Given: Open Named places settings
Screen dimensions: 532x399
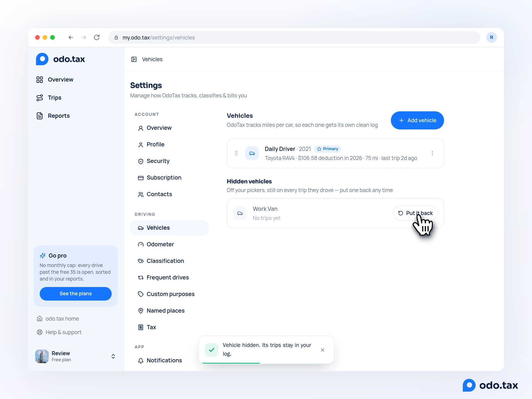Looking at the screenshot, I should (x=169, y=311).
